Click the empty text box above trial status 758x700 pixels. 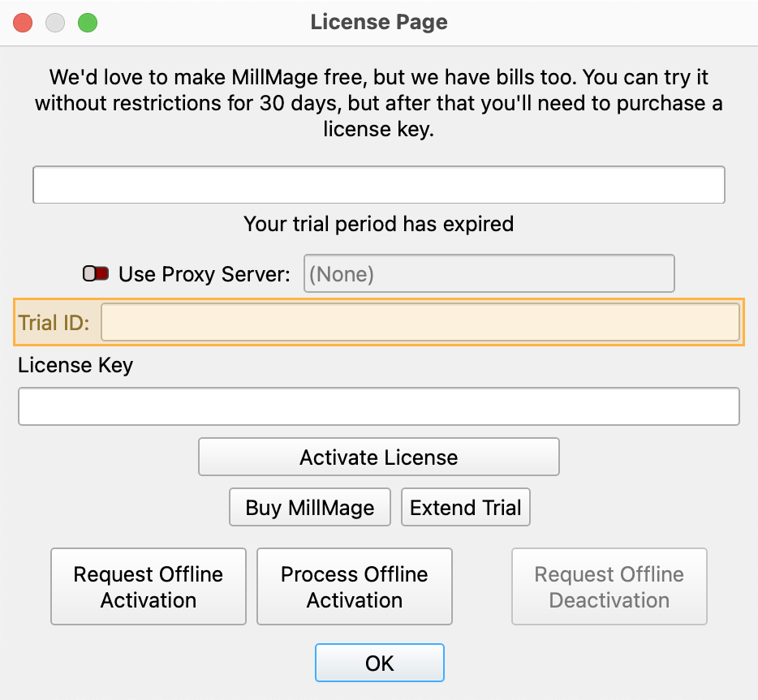pyautogui.click(x=378, y=185)
